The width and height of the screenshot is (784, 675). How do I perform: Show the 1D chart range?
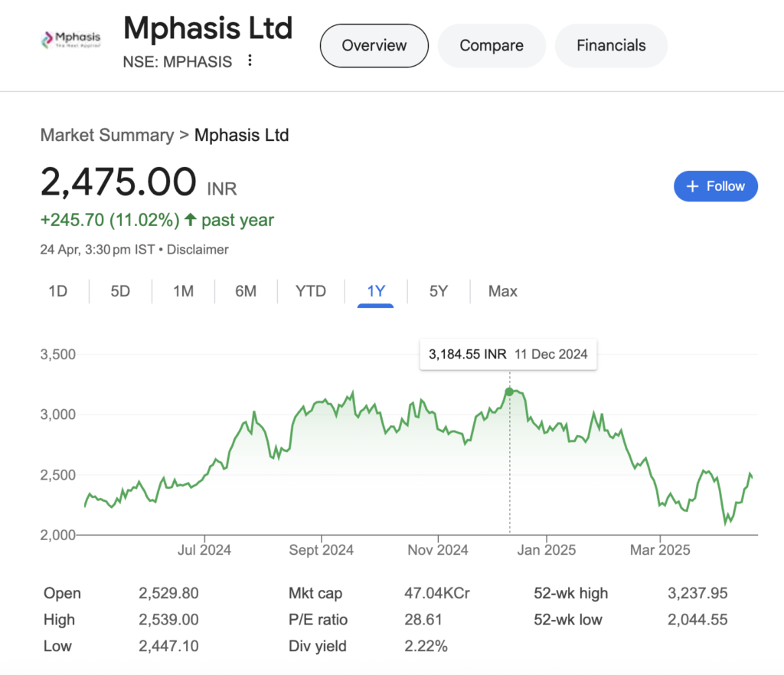(x=58, y=291)
